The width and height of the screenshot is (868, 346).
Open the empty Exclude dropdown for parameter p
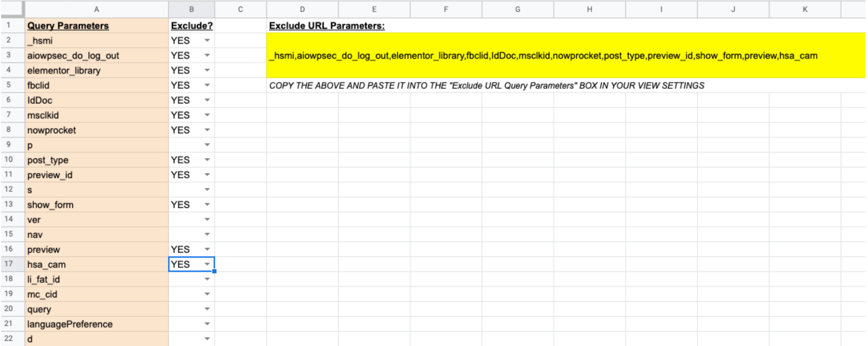tap(207, 145)
